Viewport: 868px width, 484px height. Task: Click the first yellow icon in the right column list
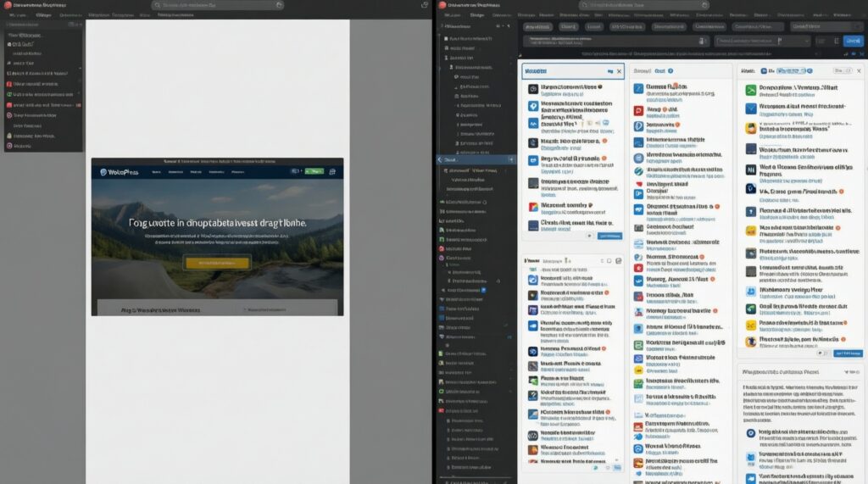751,127
